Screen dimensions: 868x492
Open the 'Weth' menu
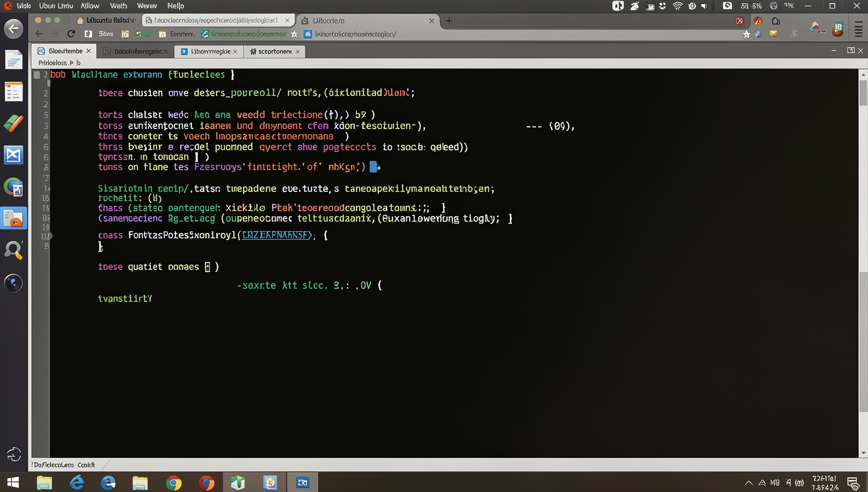click(118, 6)
